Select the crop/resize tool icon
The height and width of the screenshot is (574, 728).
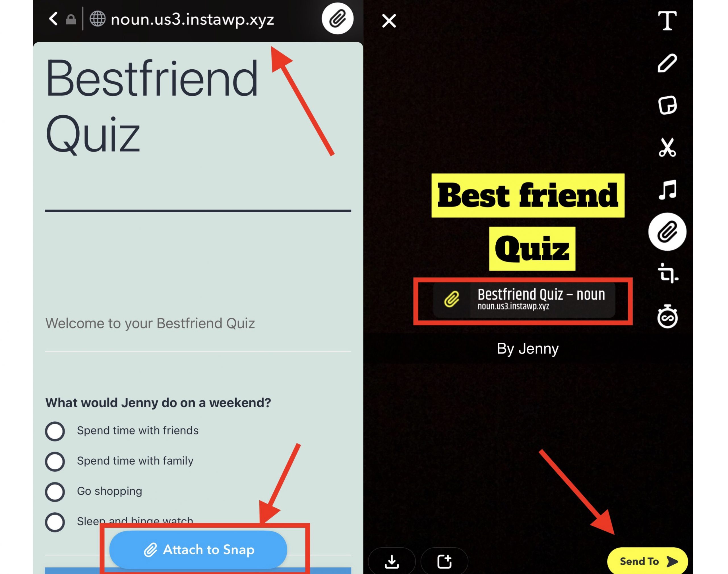[x=667, y=273]
